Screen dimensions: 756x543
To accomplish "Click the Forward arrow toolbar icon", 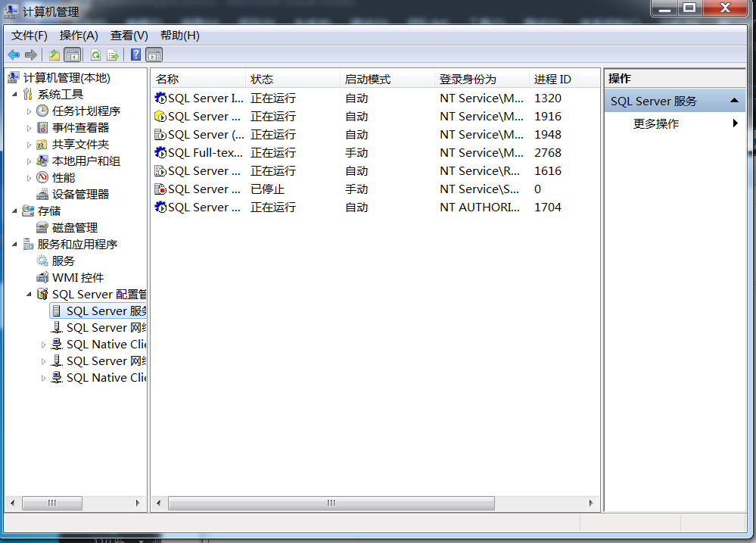I will (x=31, y=55).
